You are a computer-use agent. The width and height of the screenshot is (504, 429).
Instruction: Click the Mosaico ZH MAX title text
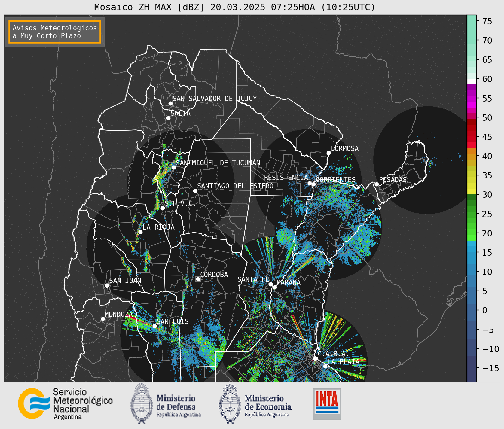point(235,7)
